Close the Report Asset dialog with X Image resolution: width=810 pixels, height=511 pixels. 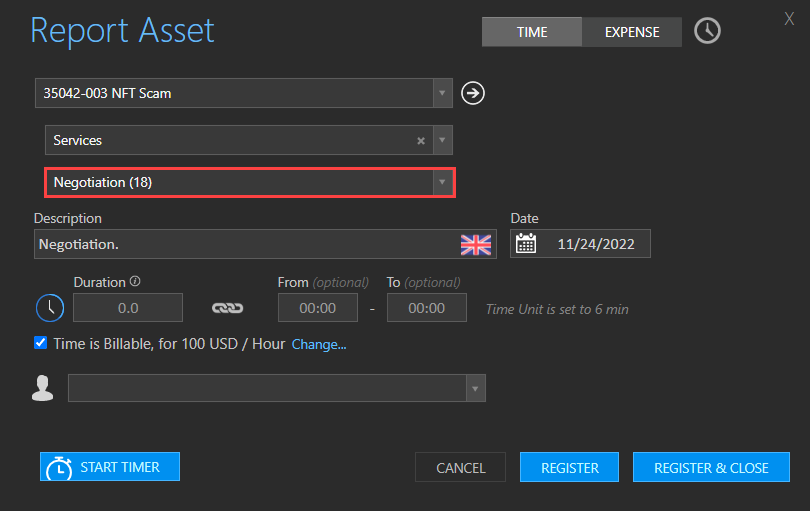(x=789, y=19)
